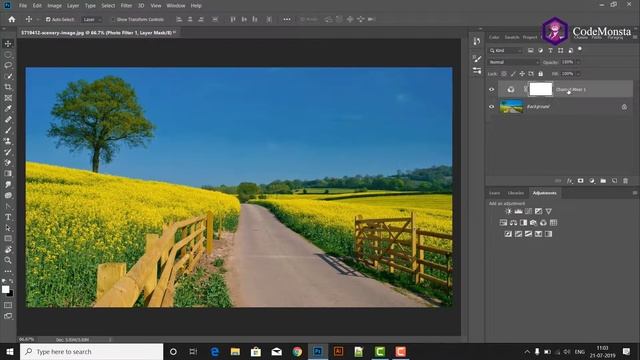Open the Adjustments panel flyout menu
The height and width of the screenshot is (360, 640).
(635, 193)
